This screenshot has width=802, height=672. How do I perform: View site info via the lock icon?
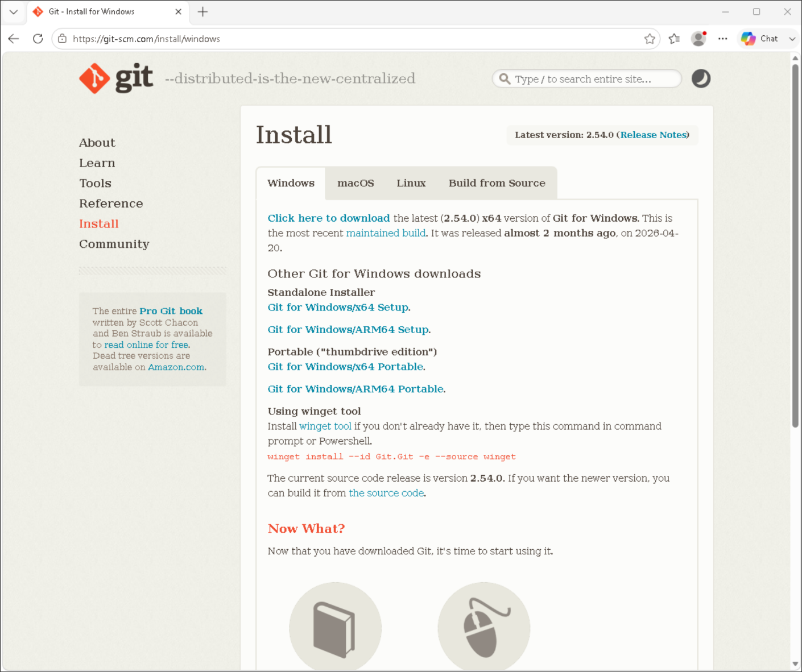[x=62, y=39]
